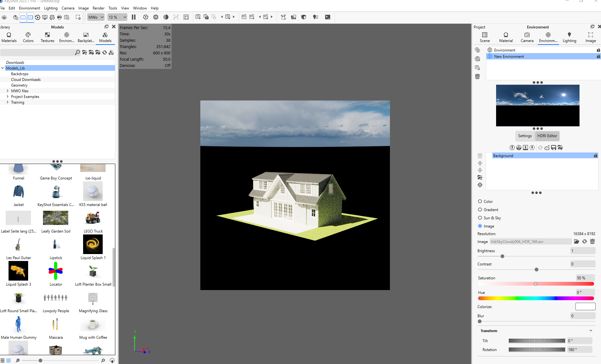This screenshot has height=364, width=601.
Task: Open the Scene tab icon
Action: pyautogui.click(x=485, y=35)
